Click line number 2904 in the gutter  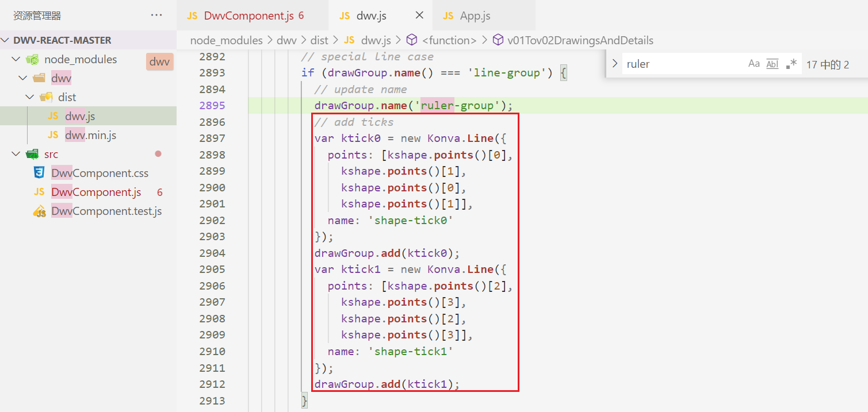click(212, 253)
